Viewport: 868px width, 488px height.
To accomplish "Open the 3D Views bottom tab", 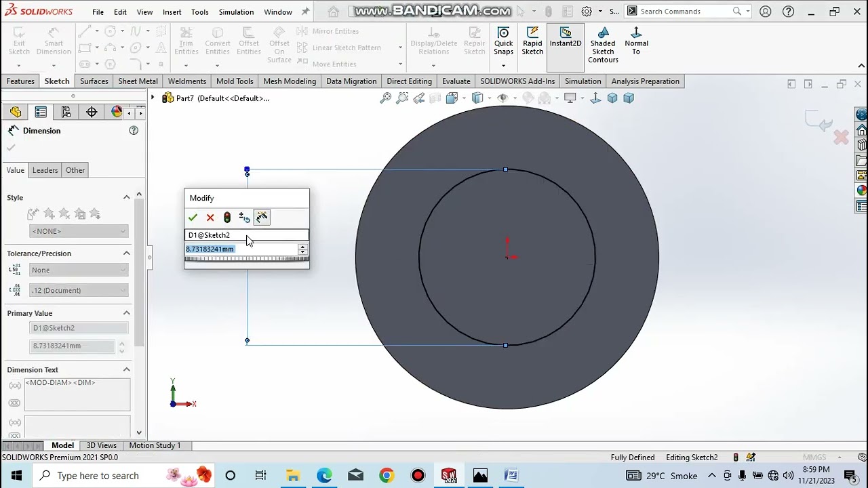I will pos(101,445).
